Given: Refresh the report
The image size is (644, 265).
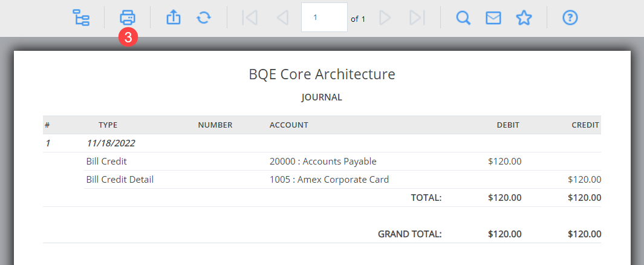Looking at the screenshot, I should (x=204, y=18).
